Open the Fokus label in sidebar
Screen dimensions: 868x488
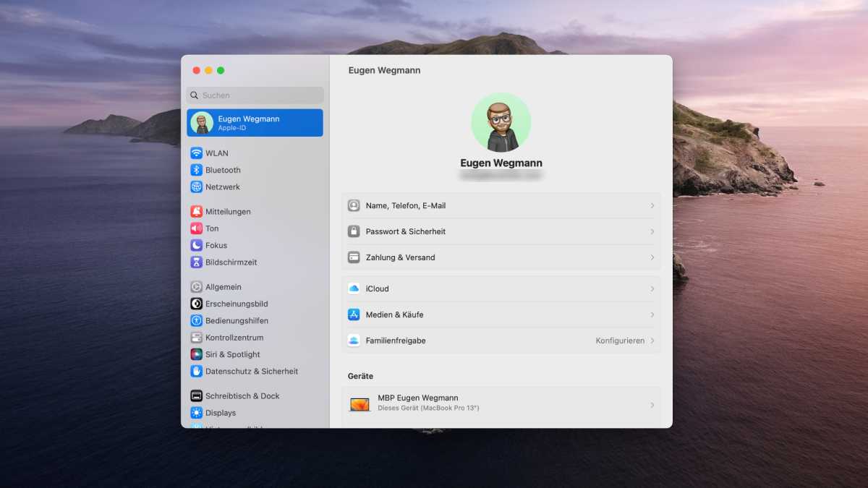coord(216,245)
